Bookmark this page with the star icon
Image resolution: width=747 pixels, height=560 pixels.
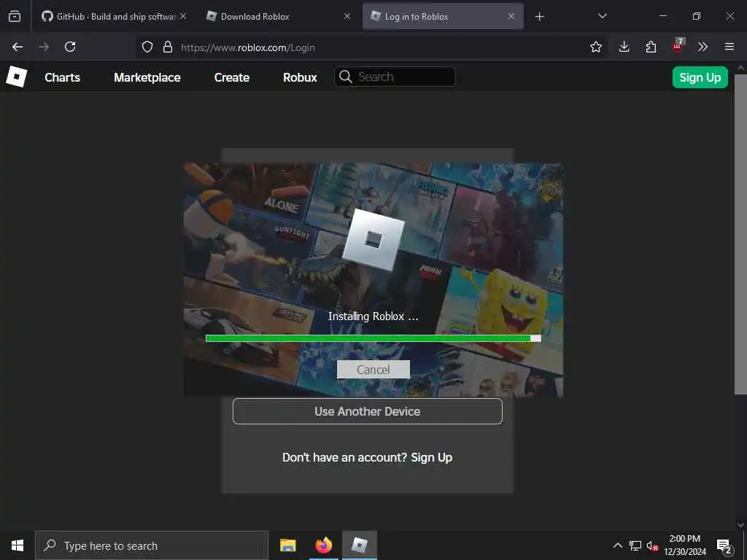click(x=595, y=47)
